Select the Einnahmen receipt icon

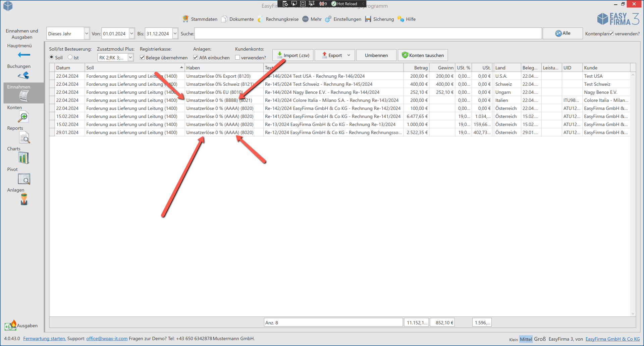[24, 96]
